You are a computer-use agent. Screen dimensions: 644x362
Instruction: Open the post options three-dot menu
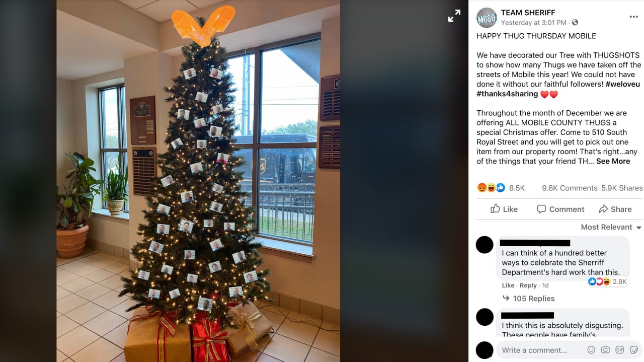pyautogui.click(x=633, y=17)
